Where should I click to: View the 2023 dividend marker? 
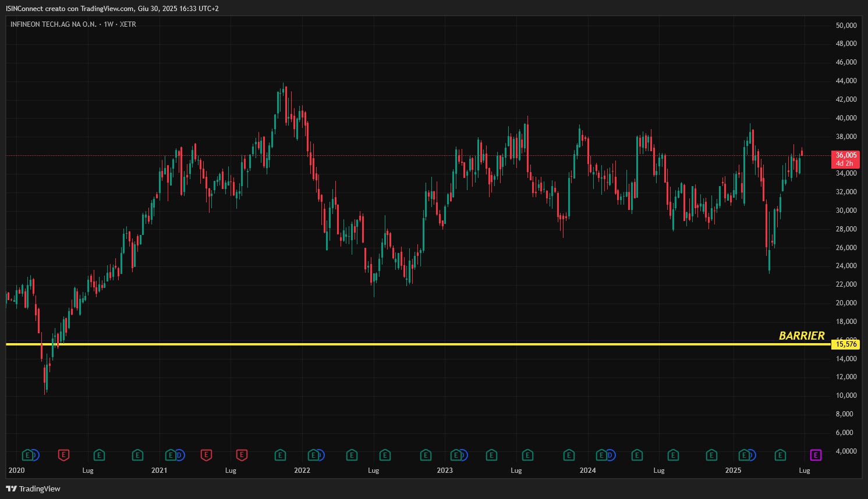click(463, 455)
